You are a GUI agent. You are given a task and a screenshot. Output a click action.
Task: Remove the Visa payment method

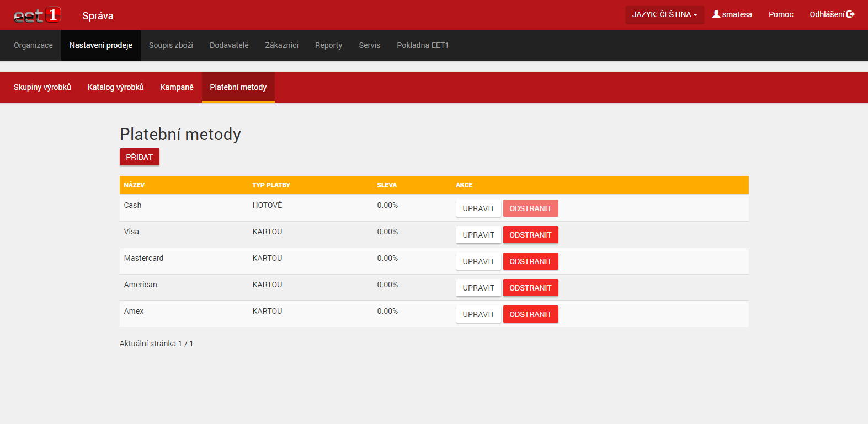(x=531, y=235)
